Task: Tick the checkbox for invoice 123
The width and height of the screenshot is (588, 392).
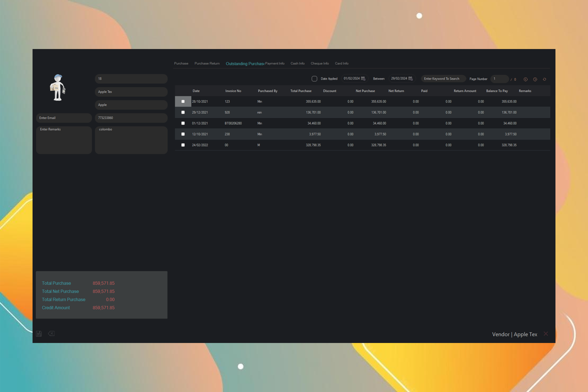Action: (x=183, y=101)
